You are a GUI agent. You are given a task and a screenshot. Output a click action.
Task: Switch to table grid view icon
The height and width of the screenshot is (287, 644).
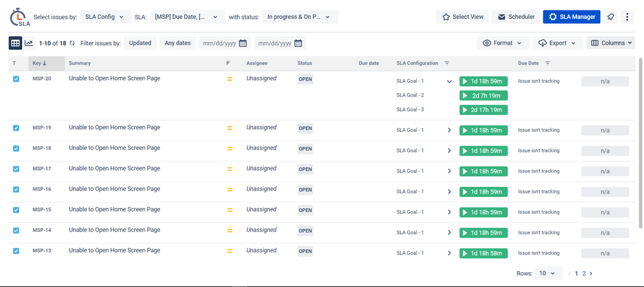pos(15,43)
